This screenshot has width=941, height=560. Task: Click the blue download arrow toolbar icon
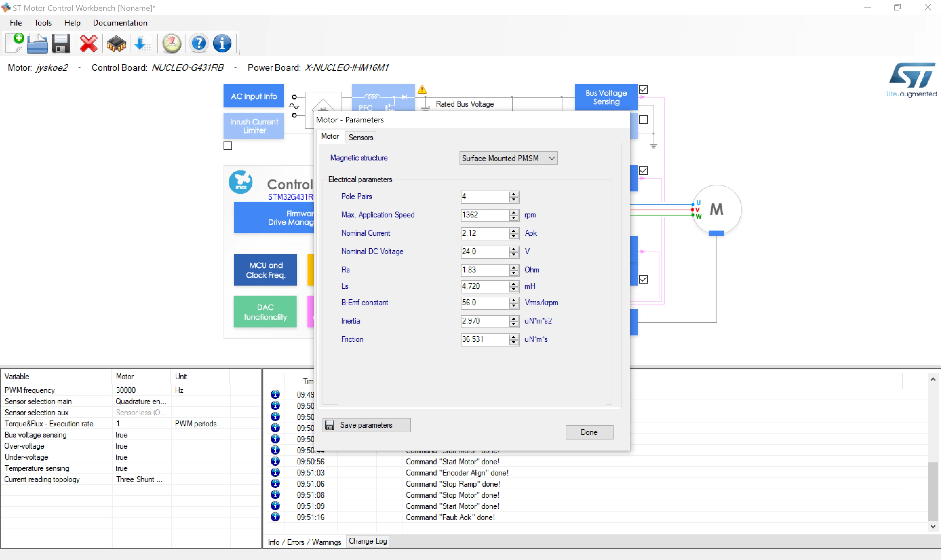click(142, 44)
